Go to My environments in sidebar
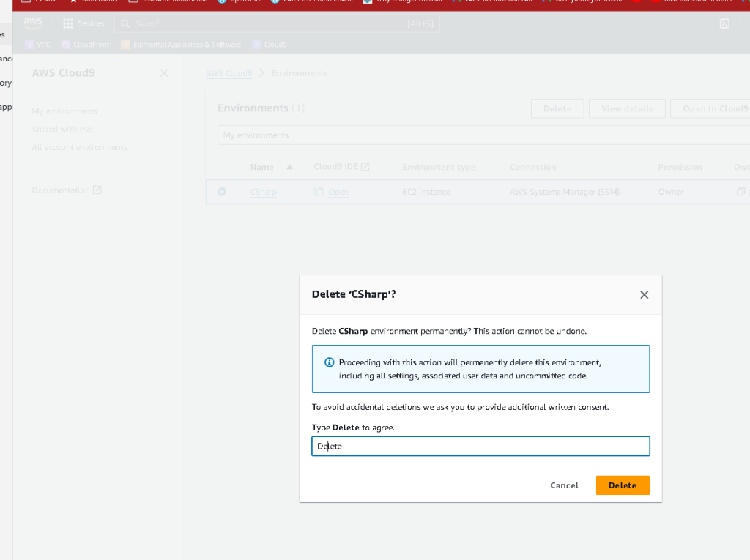 click(64, 111)
